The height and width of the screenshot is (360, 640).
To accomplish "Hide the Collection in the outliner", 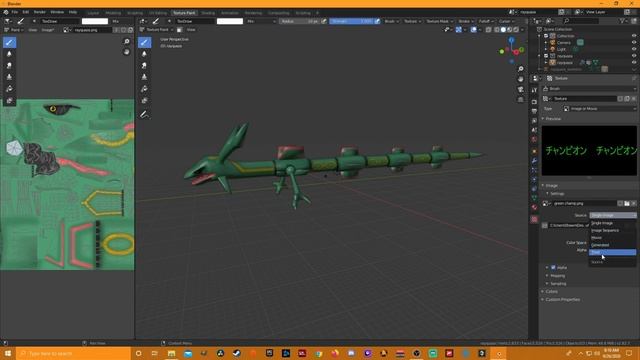I will click(634, 36).
